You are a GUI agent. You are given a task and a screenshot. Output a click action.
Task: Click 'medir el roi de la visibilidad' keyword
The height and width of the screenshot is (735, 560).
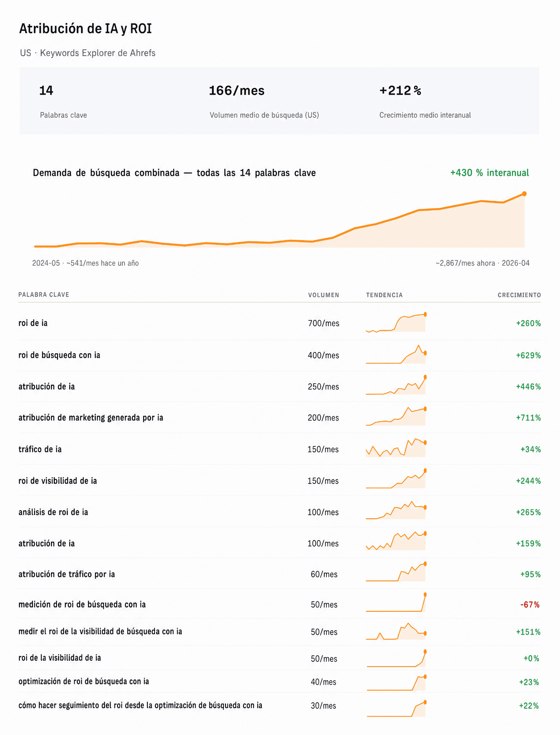click(x=100, y=631)
